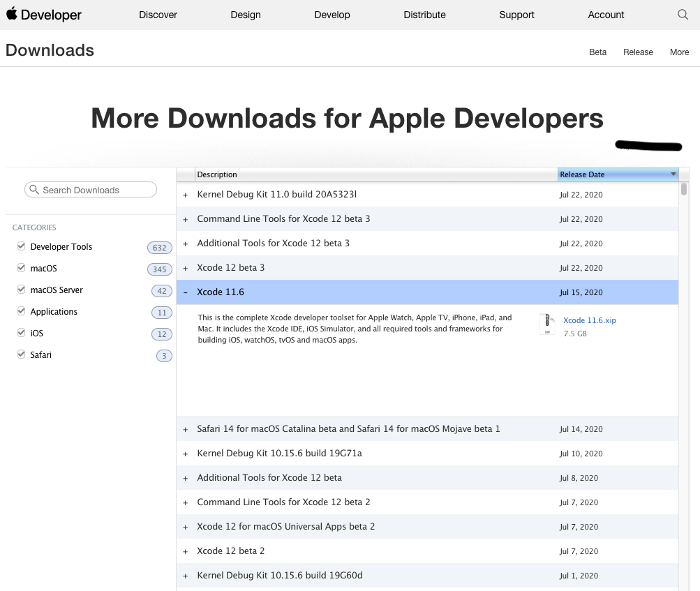Expand the Xcode 12 beta 3 row
700x591 pixels.
[185, 268]
